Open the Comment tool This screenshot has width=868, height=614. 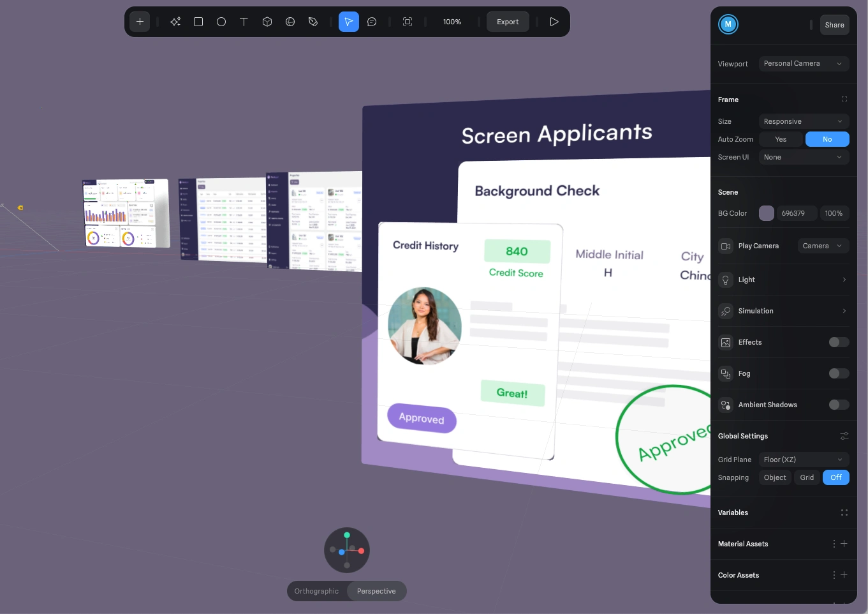(372, 22)
